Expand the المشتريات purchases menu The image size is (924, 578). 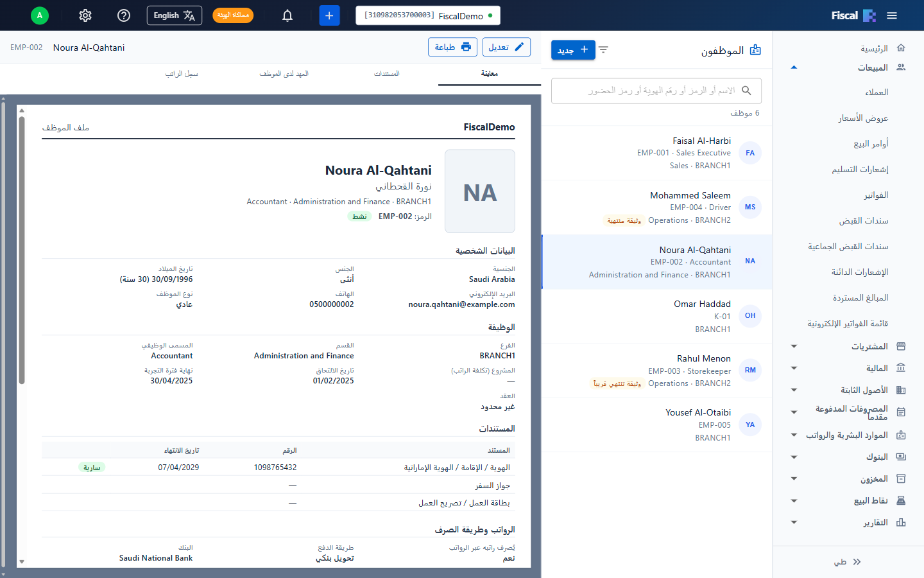794,346
